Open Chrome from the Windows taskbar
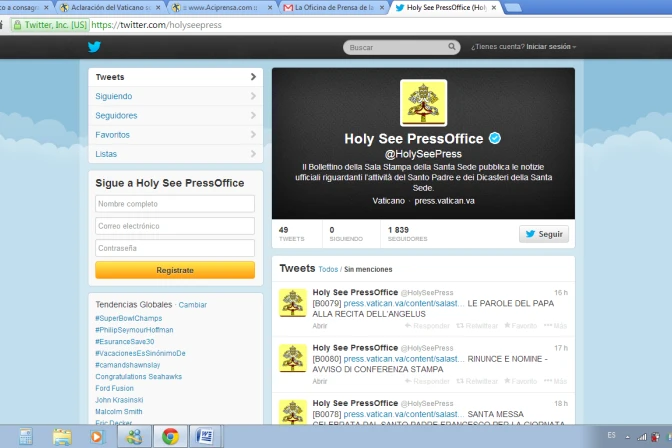This screenshot has height=448, width=672. pyautogui.click(x=171, y=436)
